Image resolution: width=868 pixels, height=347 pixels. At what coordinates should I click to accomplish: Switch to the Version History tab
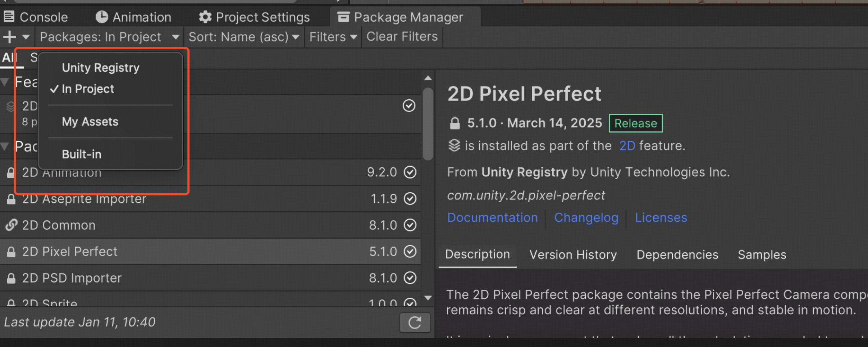pos(573,255)
